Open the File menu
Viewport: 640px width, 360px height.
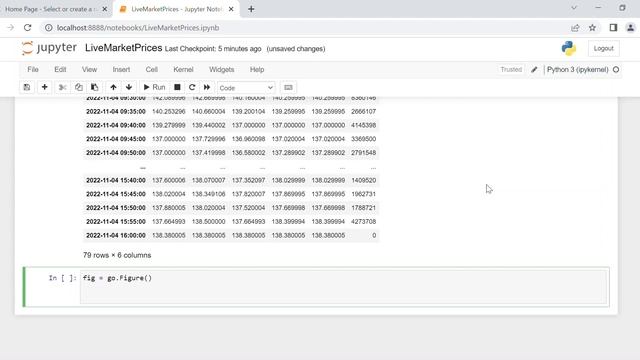(33, 69)
